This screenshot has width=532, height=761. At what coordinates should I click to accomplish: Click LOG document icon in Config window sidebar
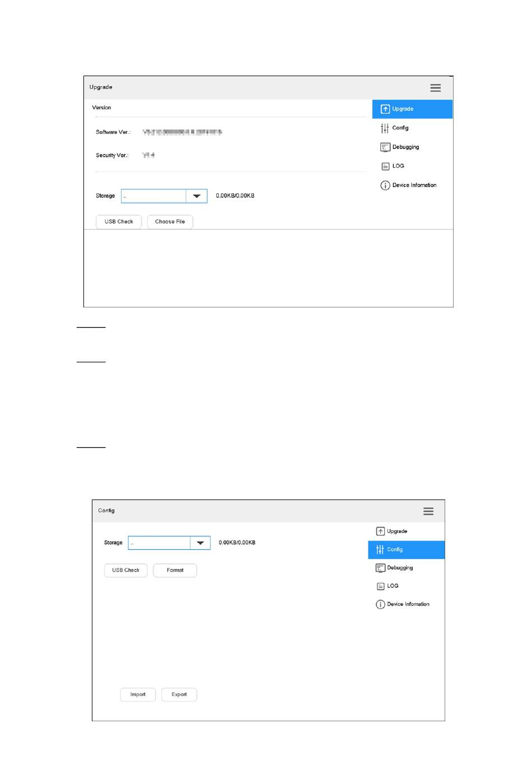(x=381, y=586)
